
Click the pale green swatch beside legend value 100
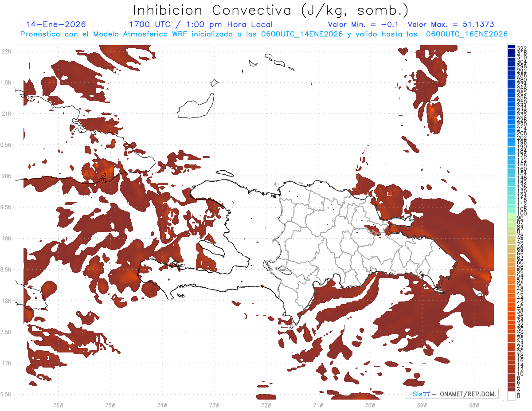[512, 215]
